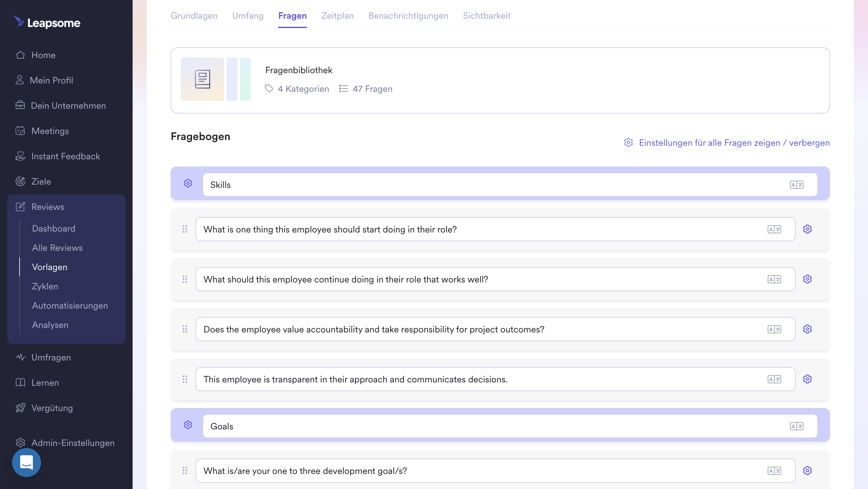The height and width of the screenshot is (489, 868).
Task: Click the Vergütung rocket icon
Action: (x=20, y=408)
